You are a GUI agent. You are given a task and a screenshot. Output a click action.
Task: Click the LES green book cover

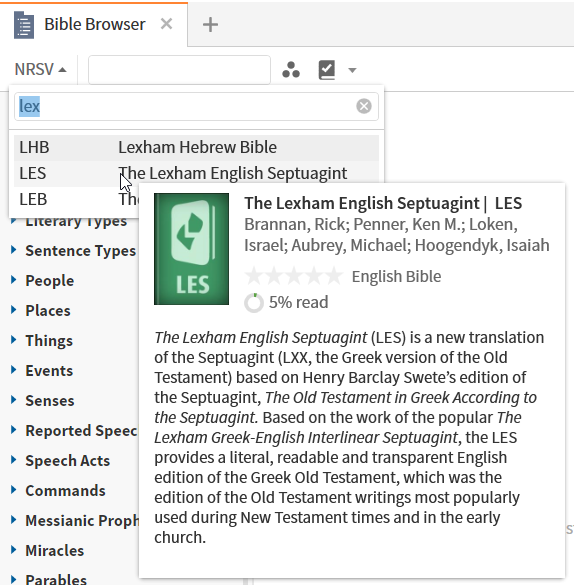(x=191, y=249)
